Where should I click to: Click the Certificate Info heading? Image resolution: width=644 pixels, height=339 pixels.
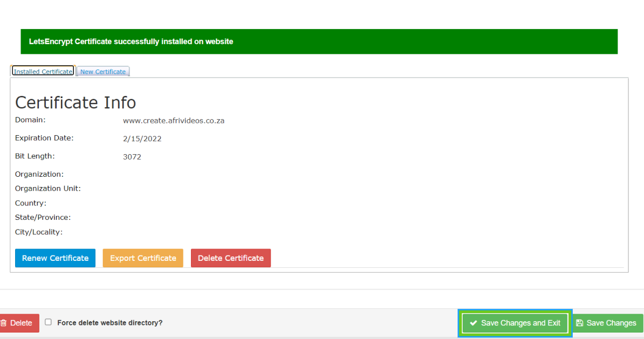76,102
